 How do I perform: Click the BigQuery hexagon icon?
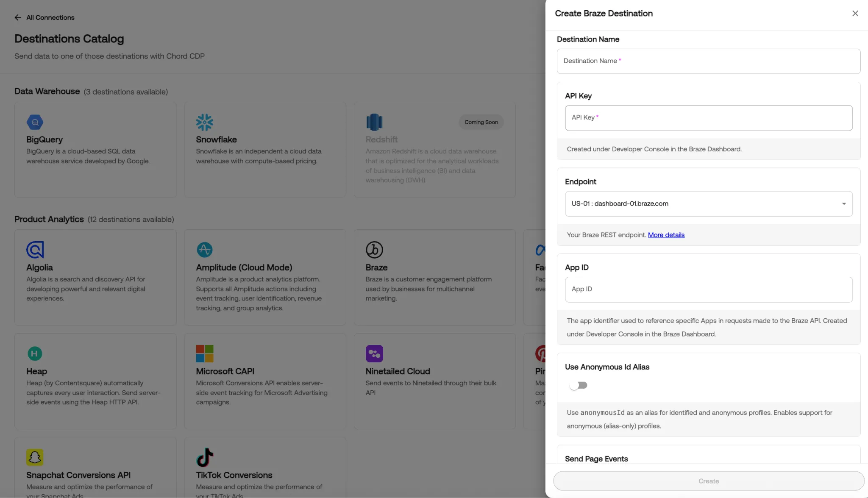(x=35, y=122)
